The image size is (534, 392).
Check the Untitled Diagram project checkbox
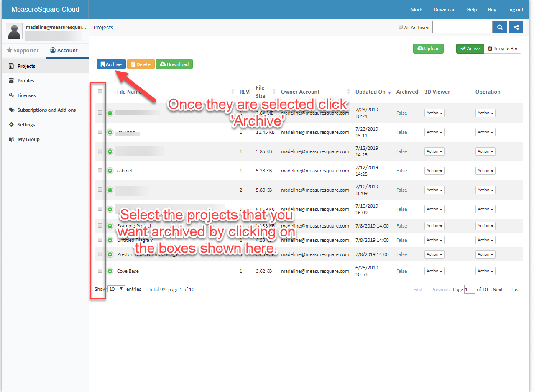click(x=100, y=240)
